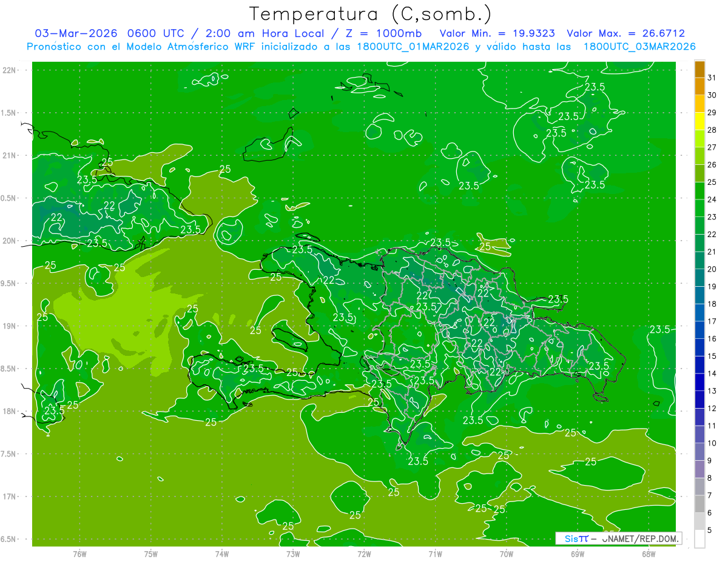Click the colorbar legend value '27'
The image size is (728, 562).
coord(712,147)
